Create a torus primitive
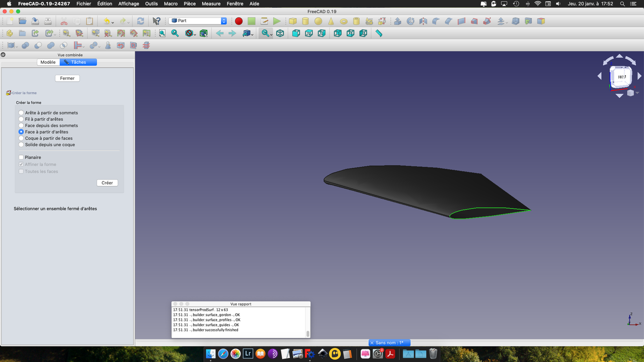The image size is (644, 362). pyautogui.click(x=344, y=21)
